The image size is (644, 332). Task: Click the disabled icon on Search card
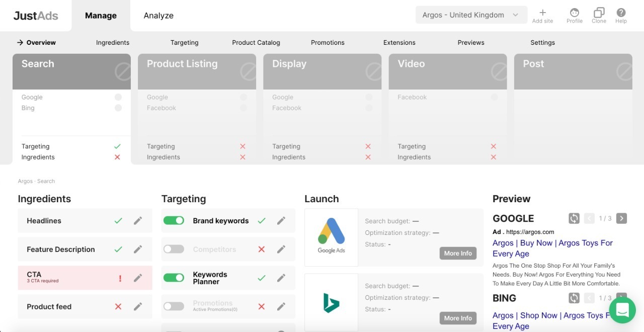pyautogui.click(x=123, y=71)
